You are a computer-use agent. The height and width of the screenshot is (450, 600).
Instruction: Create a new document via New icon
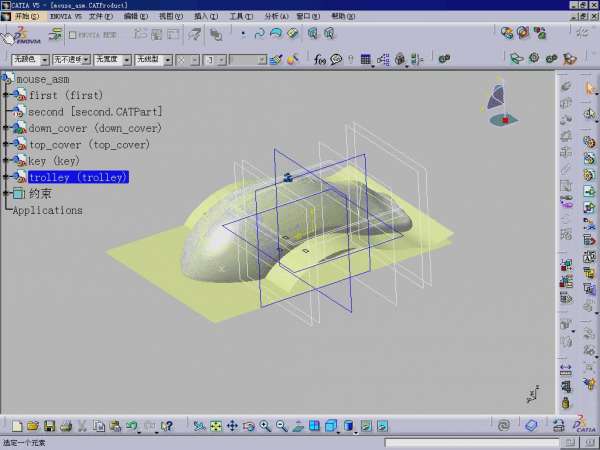pyautogui.click(x=17, y=426)
